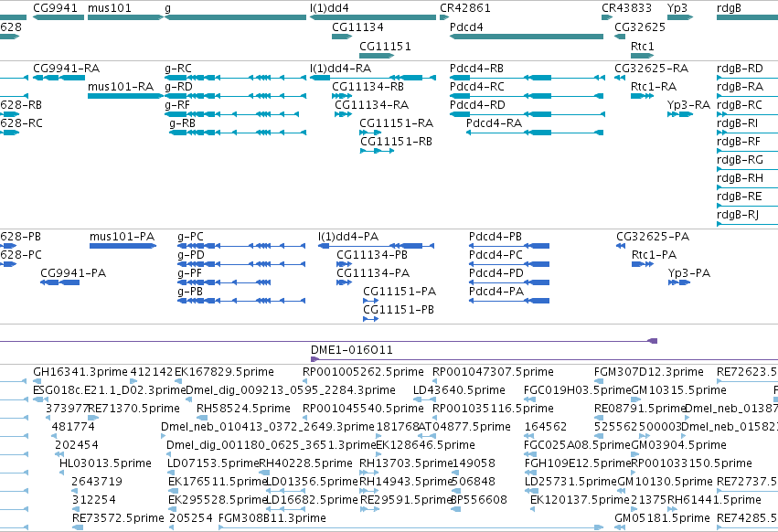The height and width of the screenshot is (532, 778).
Task: Select protein CG32625-PA
Action: coord(621,246)
